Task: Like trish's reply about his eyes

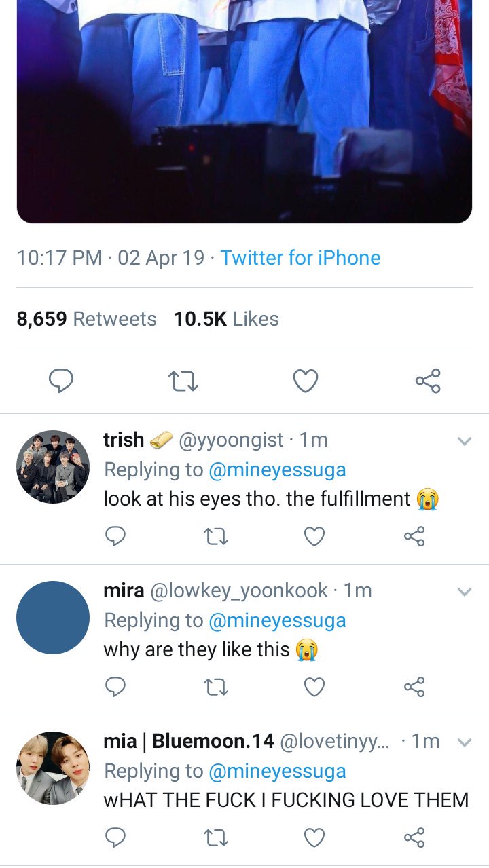Action: tap(314, 537)
